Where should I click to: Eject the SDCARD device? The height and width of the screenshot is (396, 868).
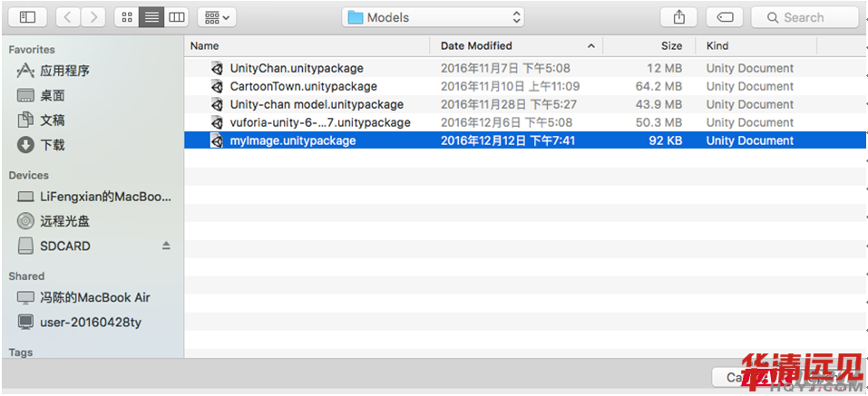click(x=166, y=246)
